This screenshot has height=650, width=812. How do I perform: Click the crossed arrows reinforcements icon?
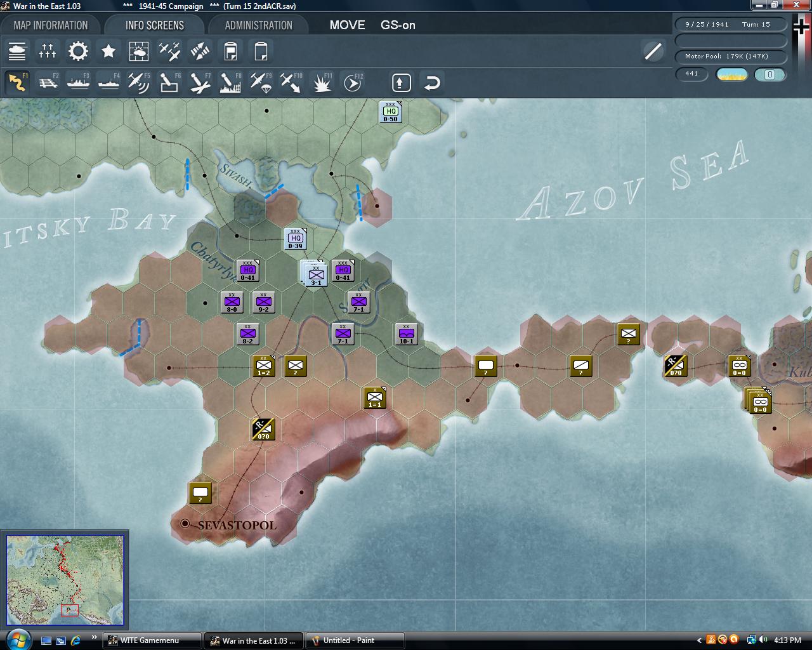(x=200, y=51)
